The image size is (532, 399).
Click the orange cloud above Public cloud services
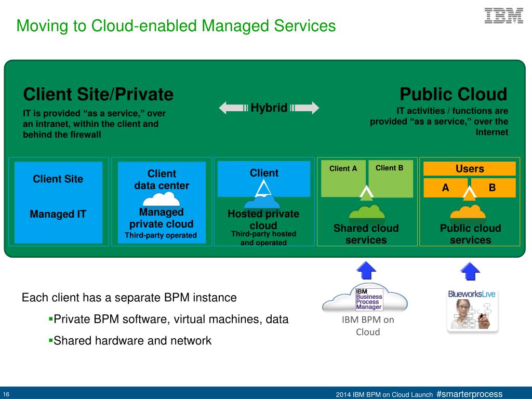tap(468, 212)
